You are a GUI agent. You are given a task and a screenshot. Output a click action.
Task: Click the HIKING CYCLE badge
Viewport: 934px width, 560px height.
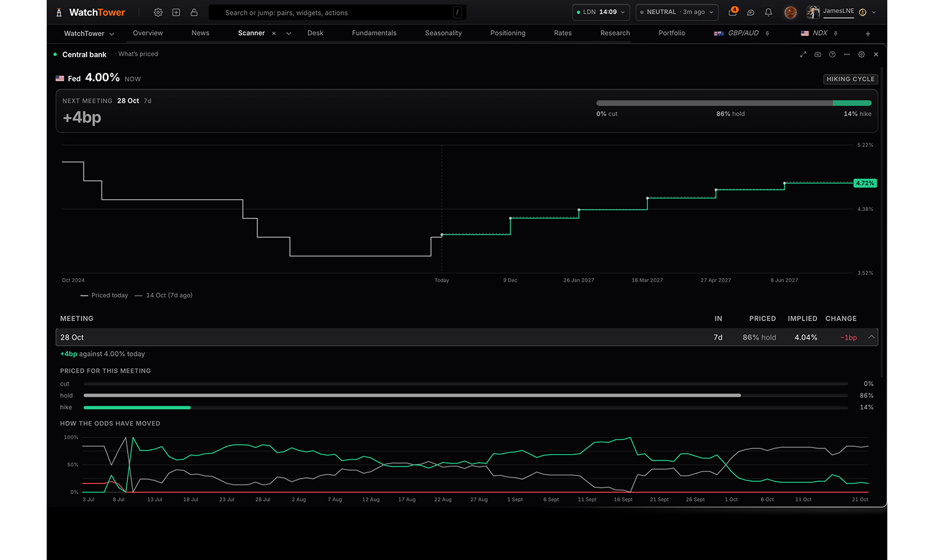[851, 79]
